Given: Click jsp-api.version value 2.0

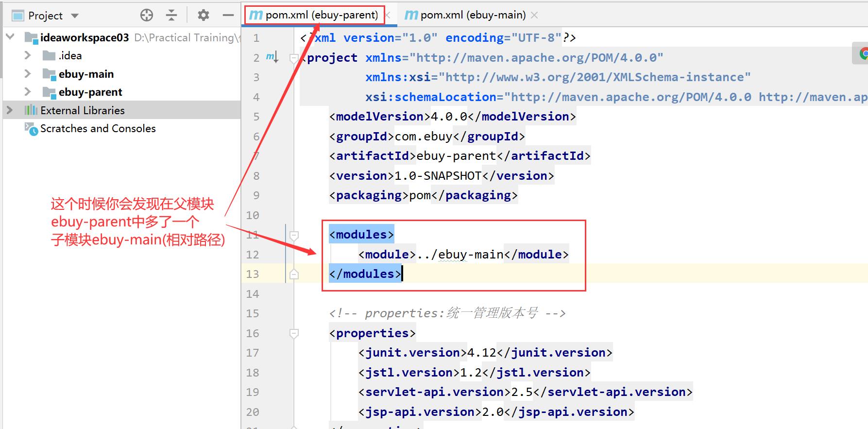Looking at the screenshot, I should (x=493, y=412).
